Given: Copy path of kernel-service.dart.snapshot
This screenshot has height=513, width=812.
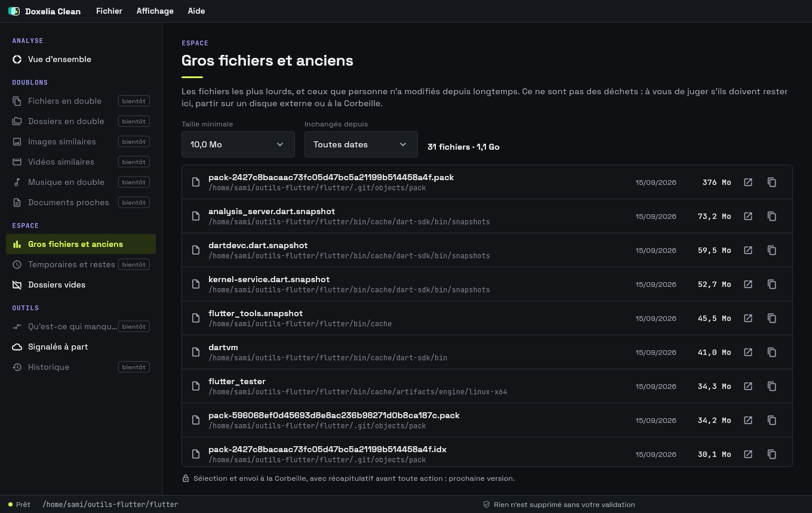Looking at the screenshot, I should (772, 284).
